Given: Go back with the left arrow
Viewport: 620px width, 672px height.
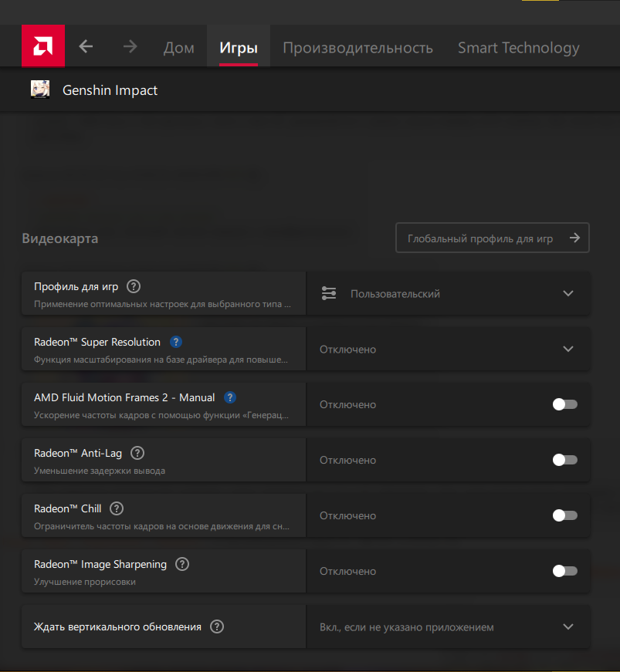Looking at the screenshot, I should (x=86, y=46).
